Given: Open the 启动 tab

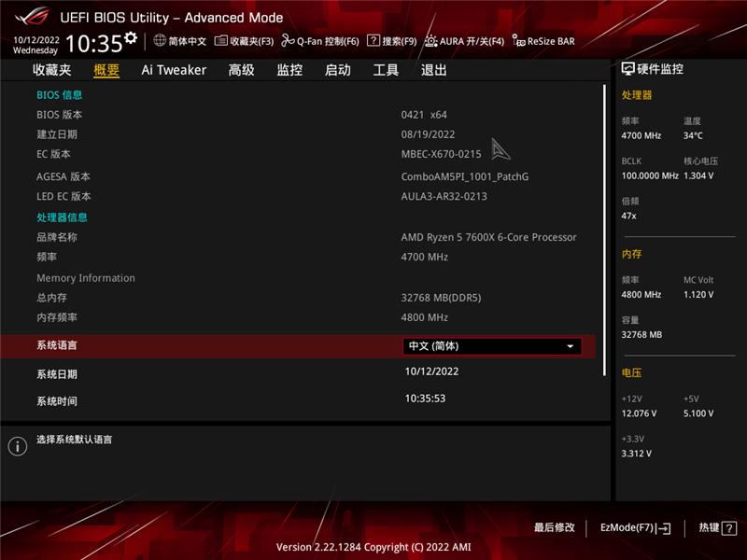Looking at the screenshot, I should [338, 70].
